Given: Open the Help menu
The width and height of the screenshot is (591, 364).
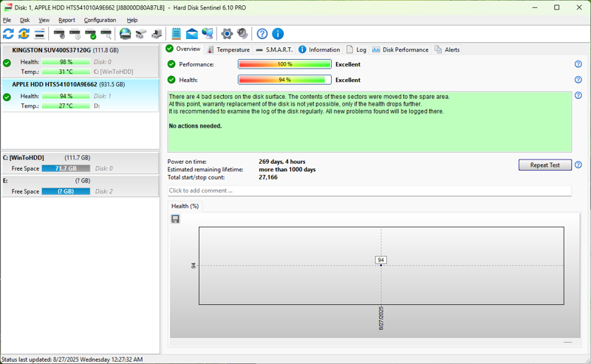Looking at the screenshot, I should [x=132, y=20].
